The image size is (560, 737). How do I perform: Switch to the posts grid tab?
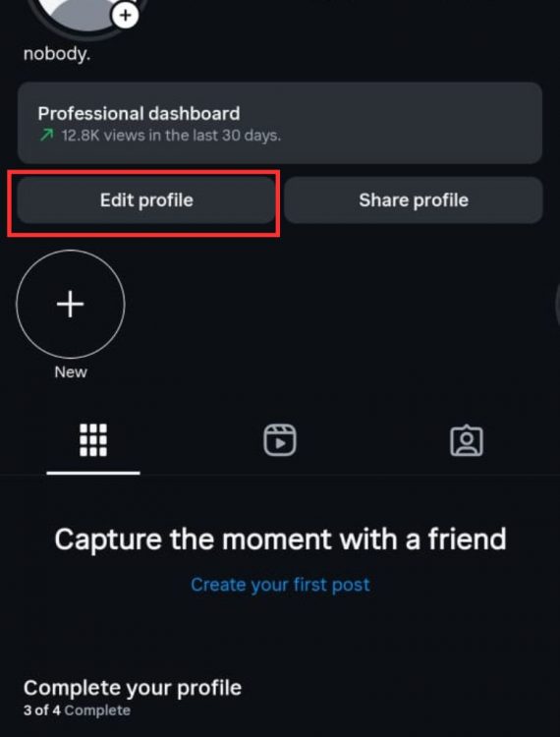93,440
